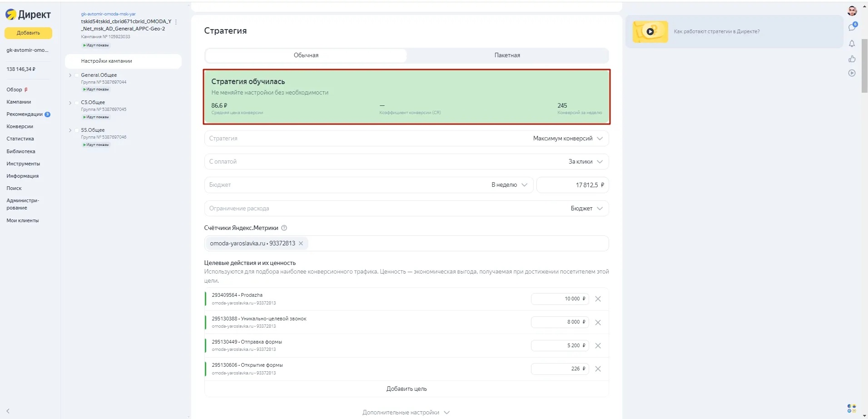
Task: Remove the omoda-yaroslavka.ru counter tag
Action: point(301,244)
